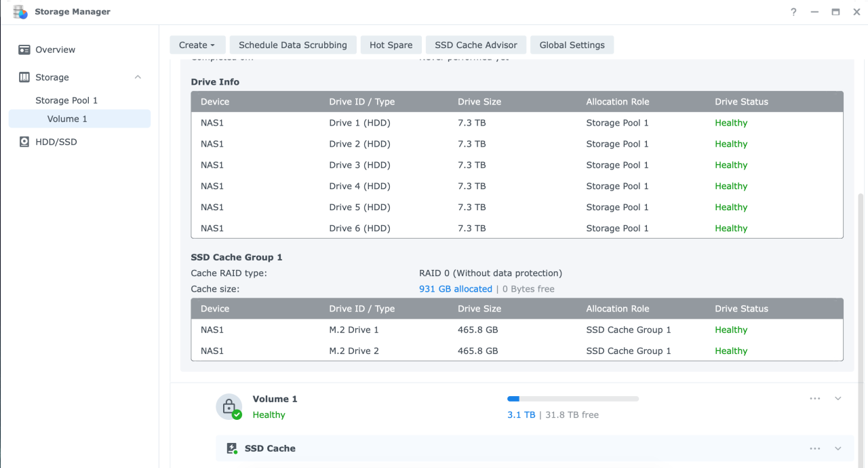Click the Storage section icon in sidebar

pyautogui.click(x=24, y=77)
